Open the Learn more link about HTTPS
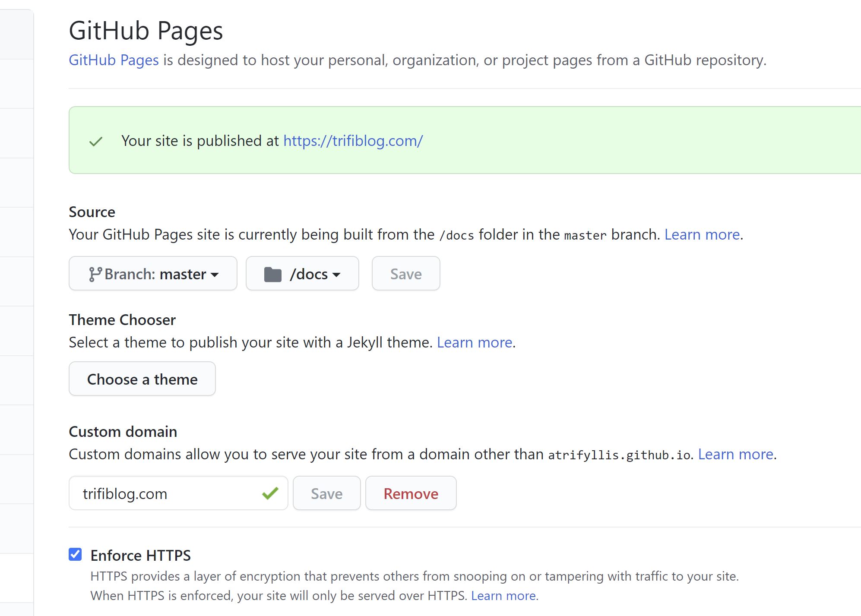The height and width of the screenshot is (616, 861). tap(503, 596)
